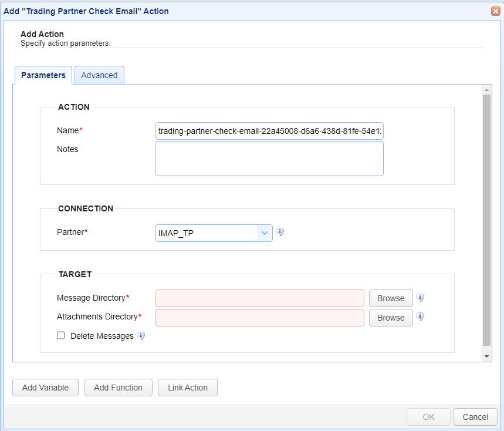Cancel the Add Action dialog
Viewport: 504px width, 431px height.
click(x=475, y=417)
